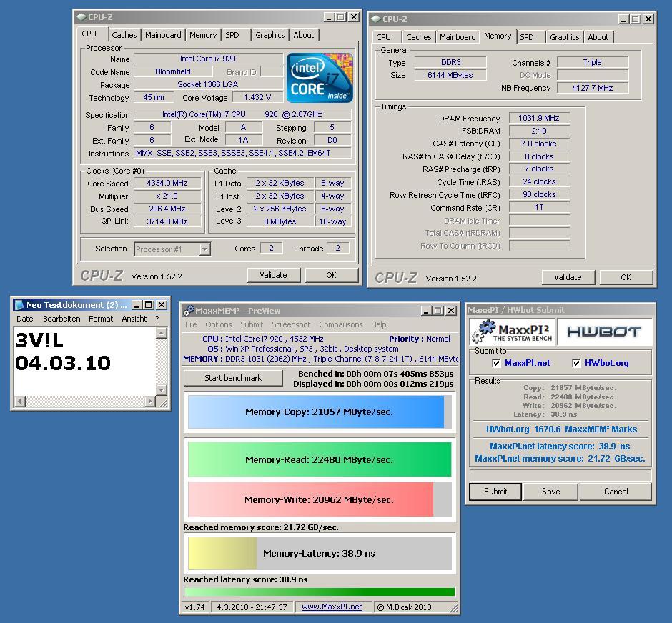Click OK in the right CPU-Z window
This screenshot has width=672, height=623.
626,277
